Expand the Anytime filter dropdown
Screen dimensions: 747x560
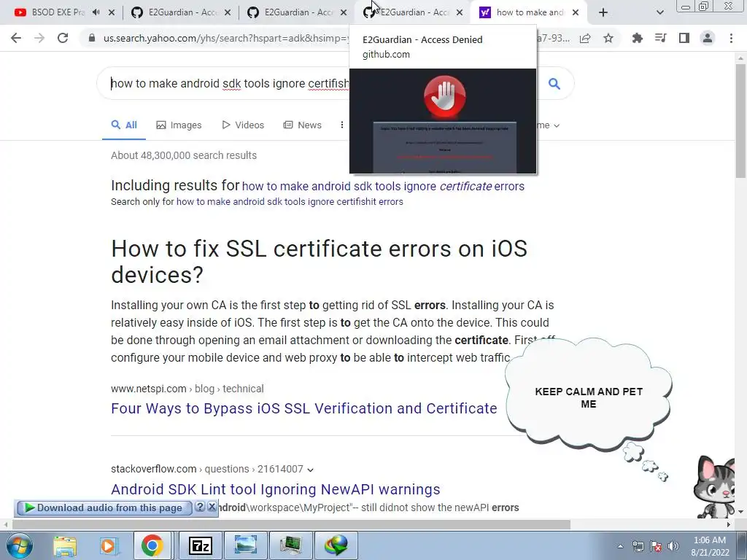click(549, 125)
